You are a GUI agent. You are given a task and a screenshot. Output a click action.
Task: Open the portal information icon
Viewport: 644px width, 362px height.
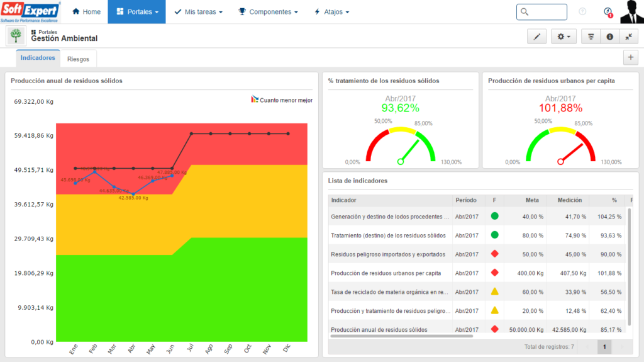tap(609, 37)
